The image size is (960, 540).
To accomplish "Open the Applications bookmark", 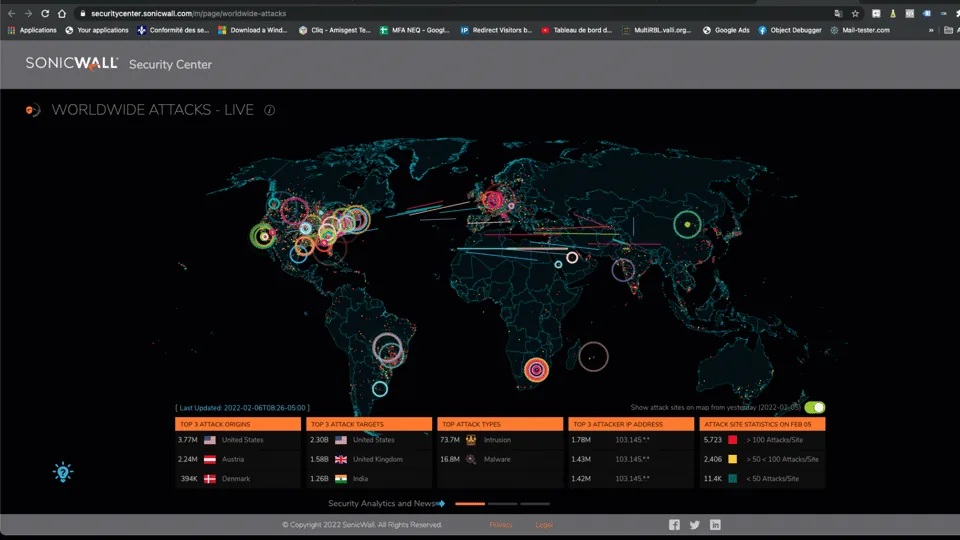I will tap(32, 30).
